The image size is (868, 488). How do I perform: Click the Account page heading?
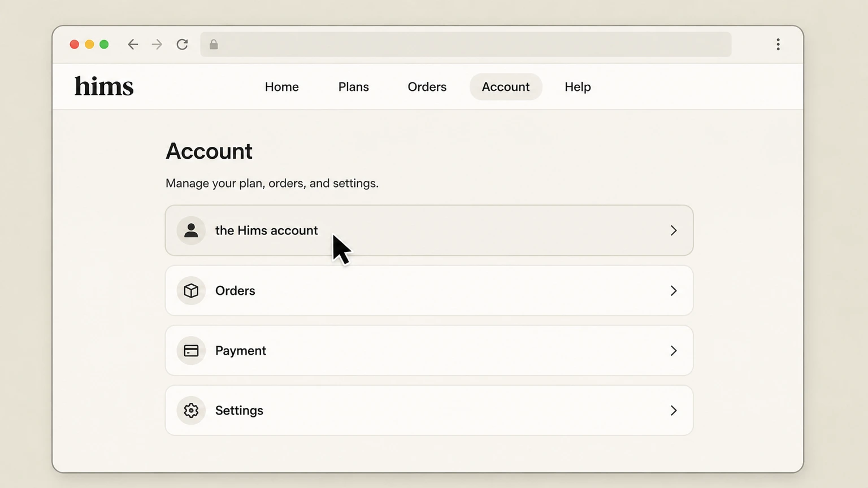click(209, 151)
